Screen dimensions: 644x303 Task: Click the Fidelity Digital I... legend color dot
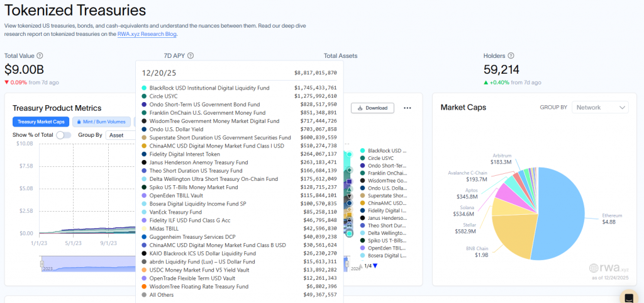(x=362, y=210)
